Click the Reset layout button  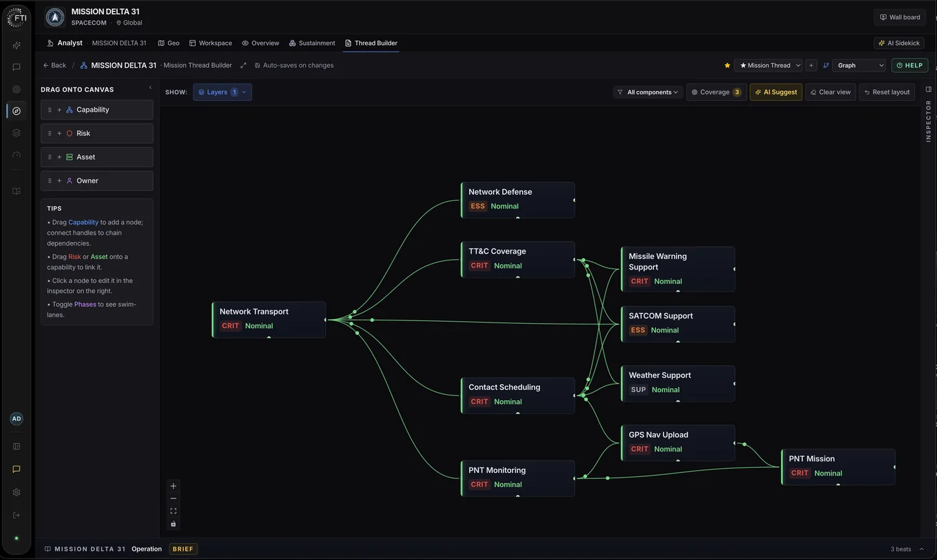pos(887,92)
